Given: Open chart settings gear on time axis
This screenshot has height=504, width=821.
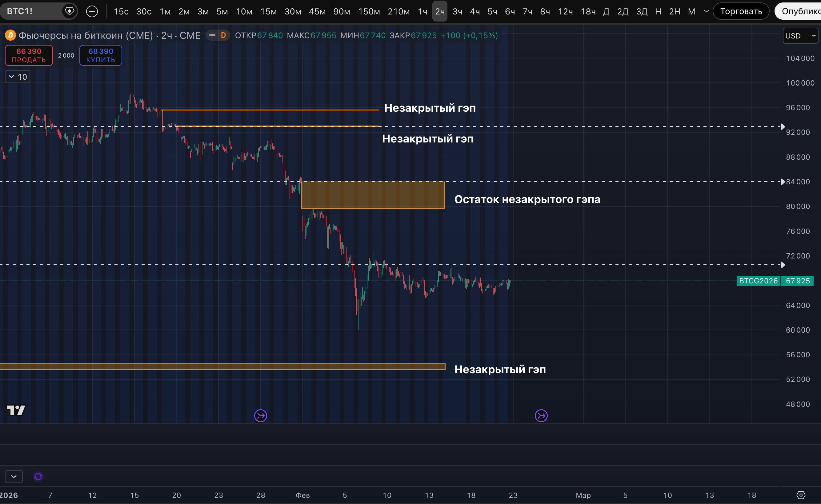Looking at the screenshot, I should [801, 495].
